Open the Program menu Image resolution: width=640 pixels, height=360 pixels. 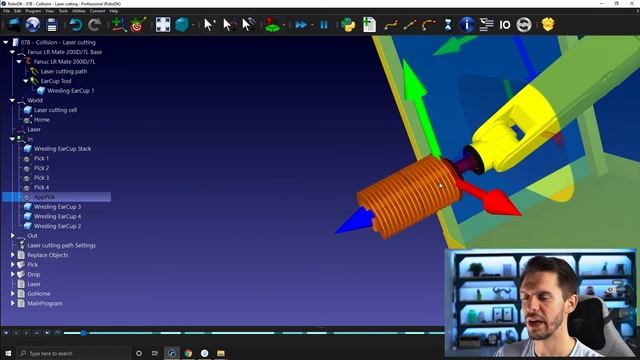click(x=33, y=11)
